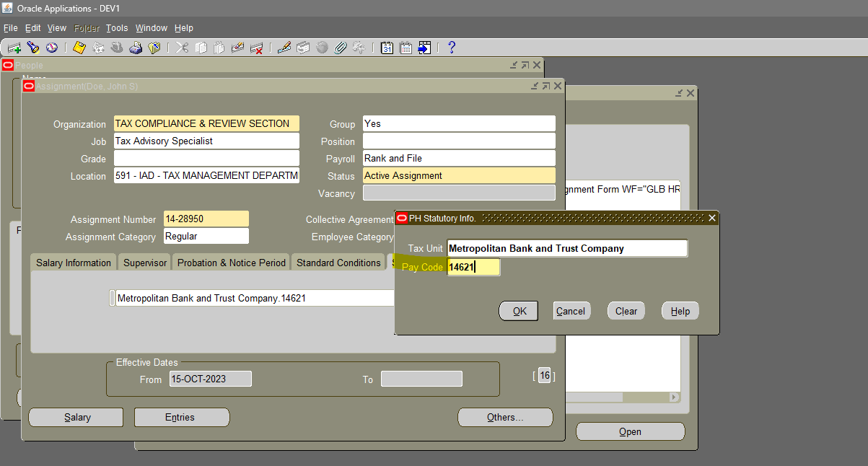This screenshot has height=466, width=868.
Task: Open the View menu
Action: (x=57, y=28)
